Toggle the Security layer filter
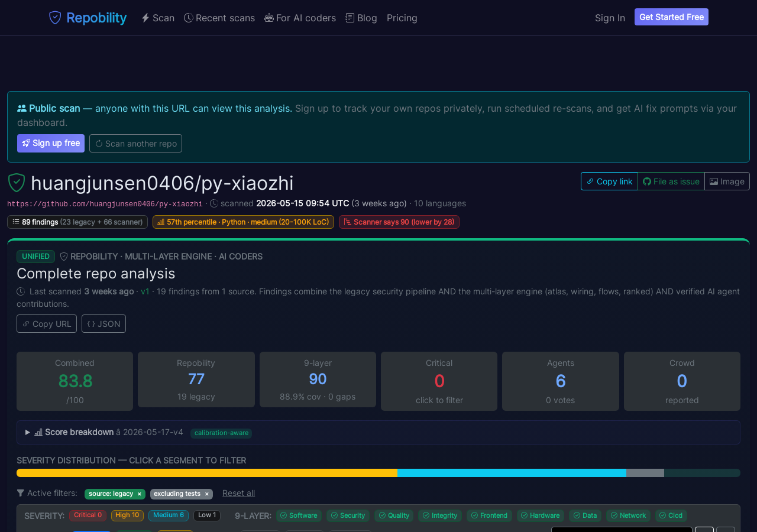Viewport: 757px width, 532px height. 348,515
